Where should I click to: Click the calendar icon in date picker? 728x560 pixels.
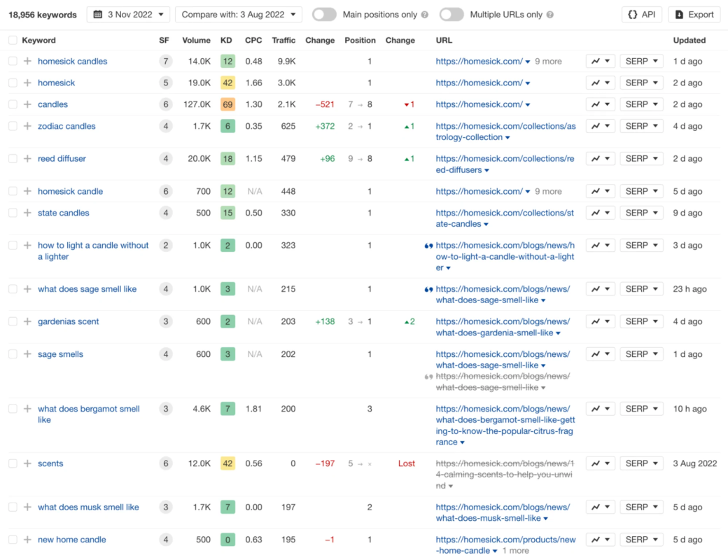point(97,15)
